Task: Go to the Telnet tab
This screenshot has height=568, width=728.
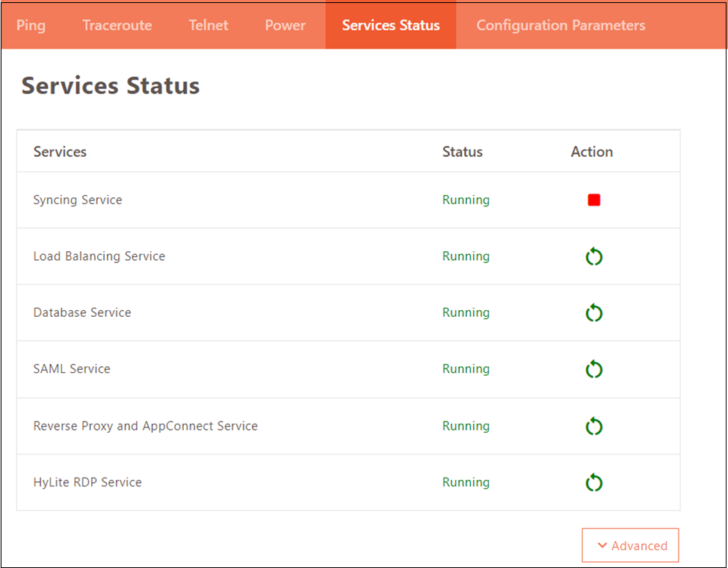Action: [x=209, y=25]
